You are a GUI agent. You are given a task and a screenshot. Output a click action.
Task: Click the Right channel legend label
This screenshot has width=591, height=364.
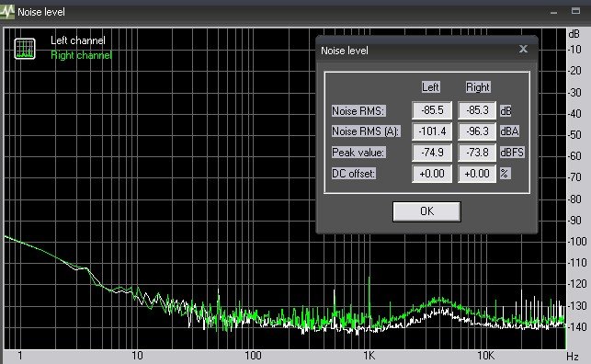coord(81,55)
